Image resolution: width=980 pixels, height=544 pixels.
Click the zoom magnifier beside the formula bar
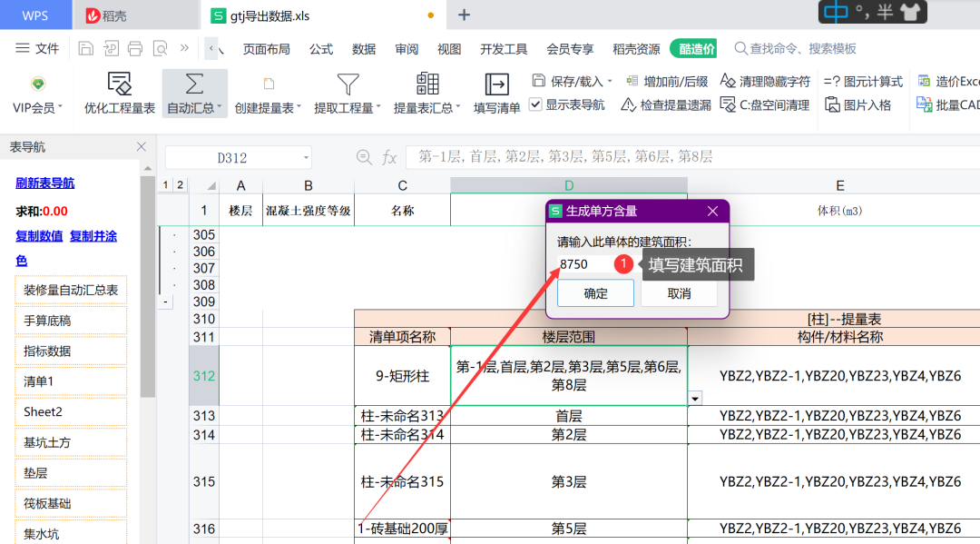tap(364, 158)
